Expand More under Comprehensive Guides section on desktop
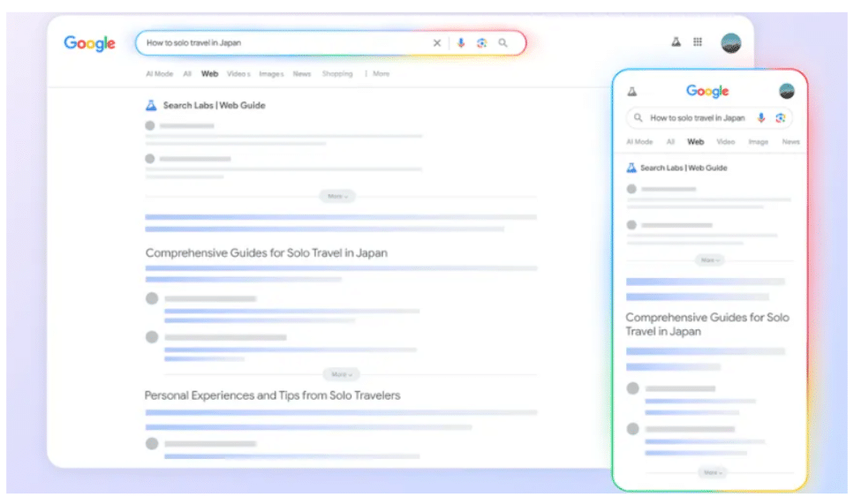 341,374
